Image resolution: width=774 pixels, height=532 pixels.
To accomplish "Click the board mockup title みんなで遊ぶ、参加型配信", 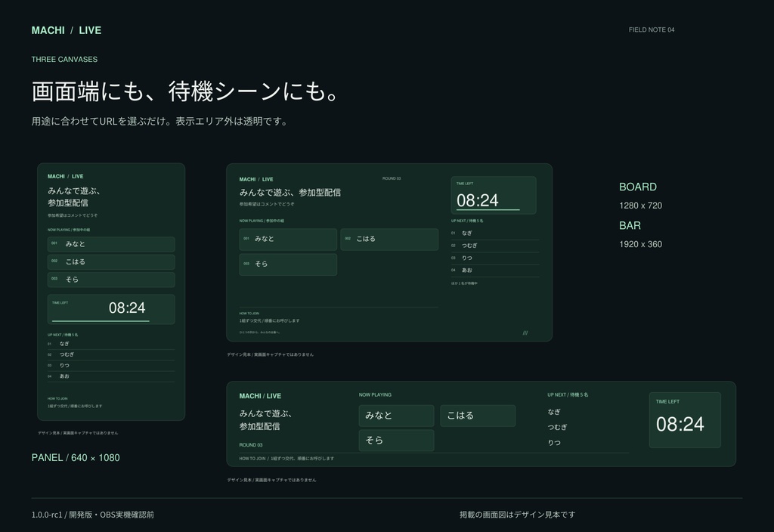I will 290,193.
